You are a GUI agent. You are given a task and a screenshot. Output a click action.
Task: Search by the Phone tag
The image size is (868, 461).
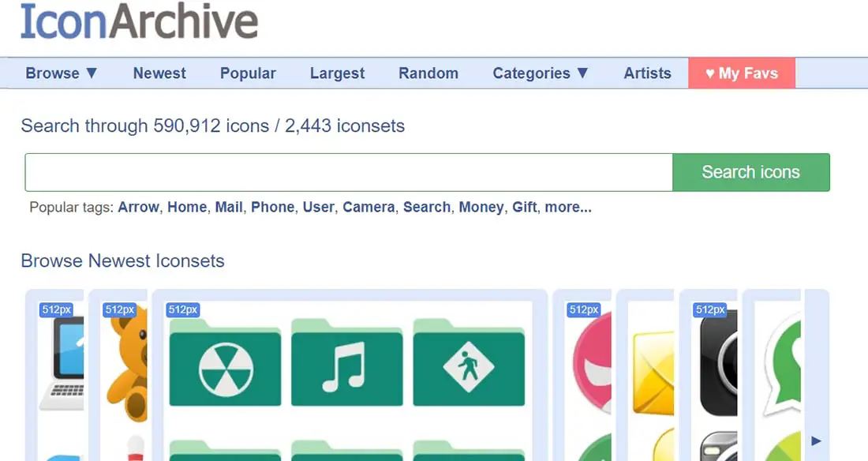coord(272,208)
